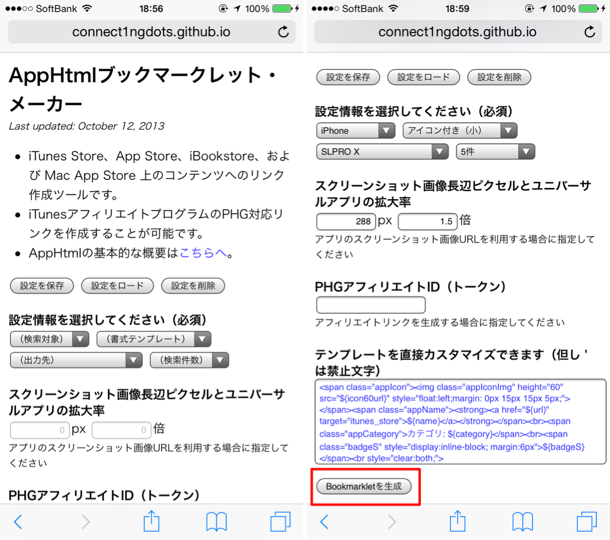The height and width of the screenshot is (540, 610).
Task: Tap back arrow in right Safari toolbar
Action: point(324,522)
